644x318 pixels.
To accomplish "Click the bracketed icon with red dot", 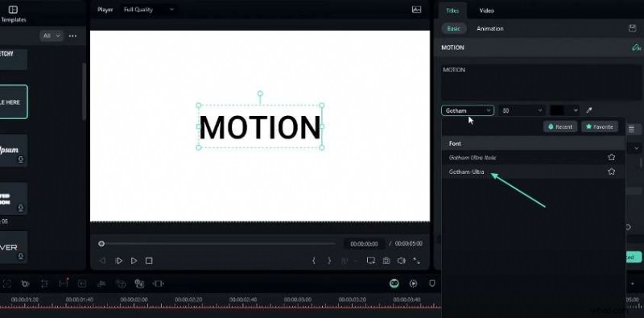I will coord(64,283).
